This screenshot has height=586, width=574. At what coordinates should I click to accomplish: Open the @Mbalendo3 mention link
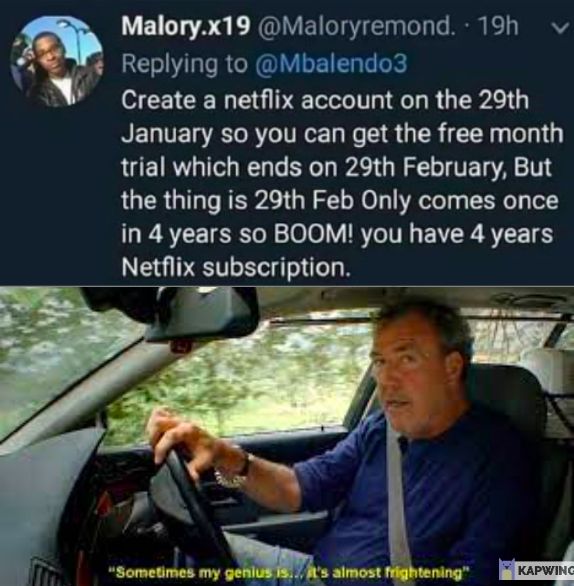point(330,63)
